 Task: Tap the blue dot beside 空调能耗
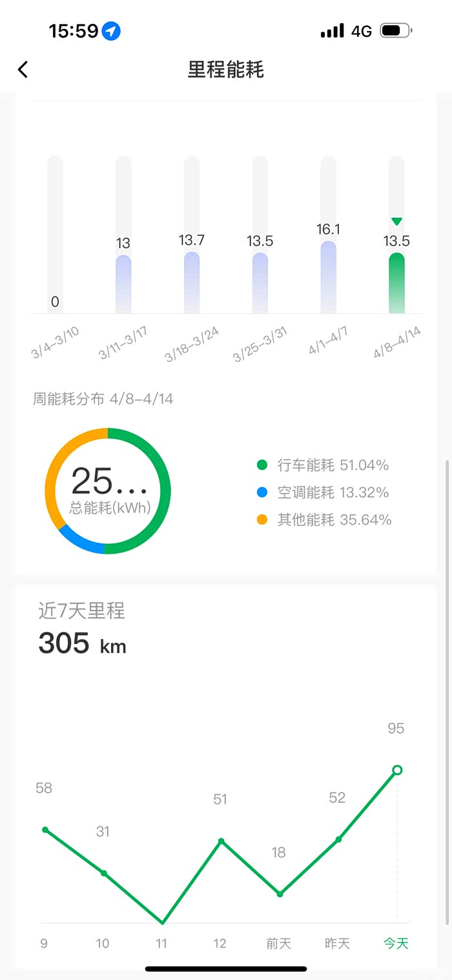pos(262,493)
